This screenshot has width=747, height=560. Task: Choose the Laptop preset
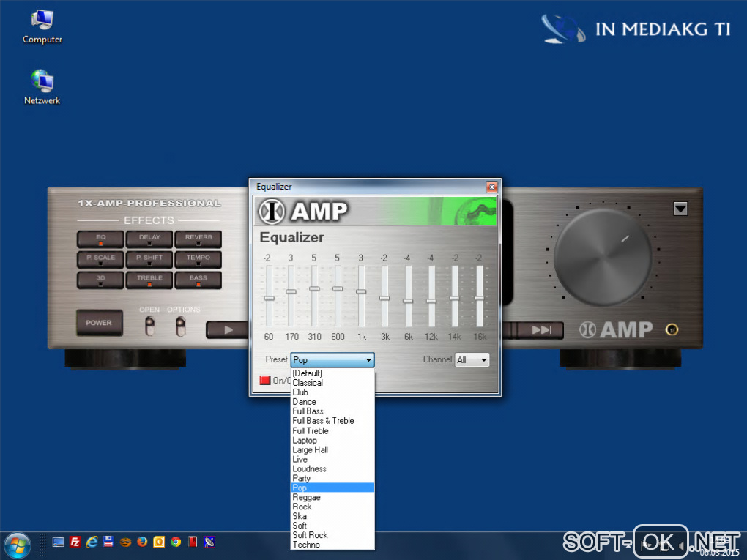(332, 441)
